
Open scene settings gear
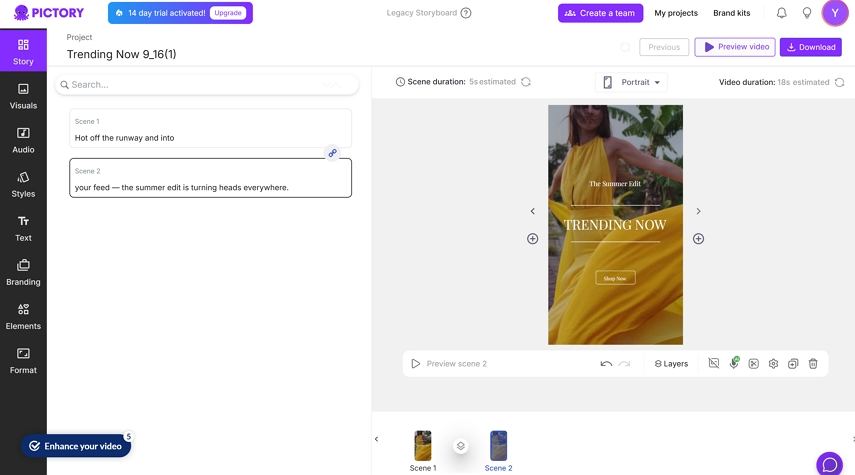pyautogui.click(x=773, y=364)
